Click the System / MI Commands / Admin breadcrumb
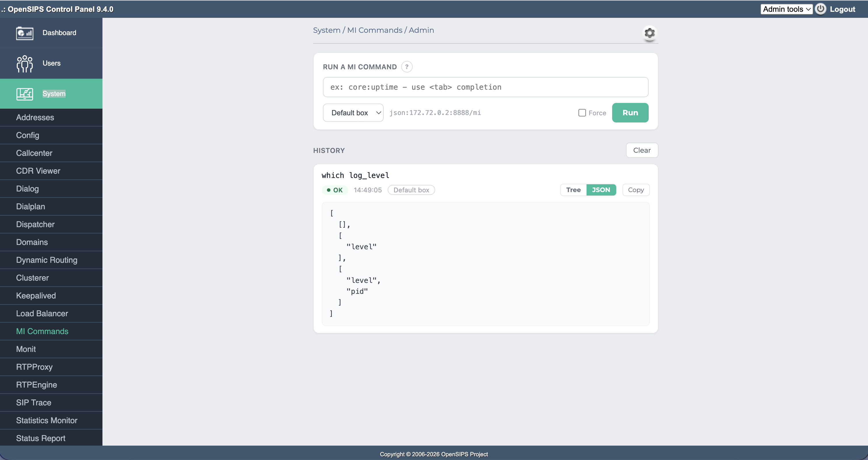Image resolution: width=868 pixels, height=460 pixels. tap(373, 30)
